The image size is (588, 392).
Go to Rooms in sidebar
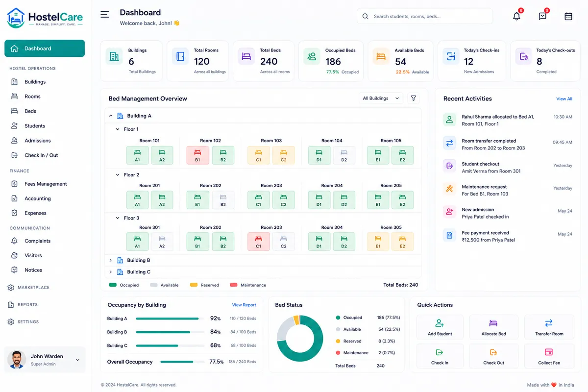(x=32, y=97)
